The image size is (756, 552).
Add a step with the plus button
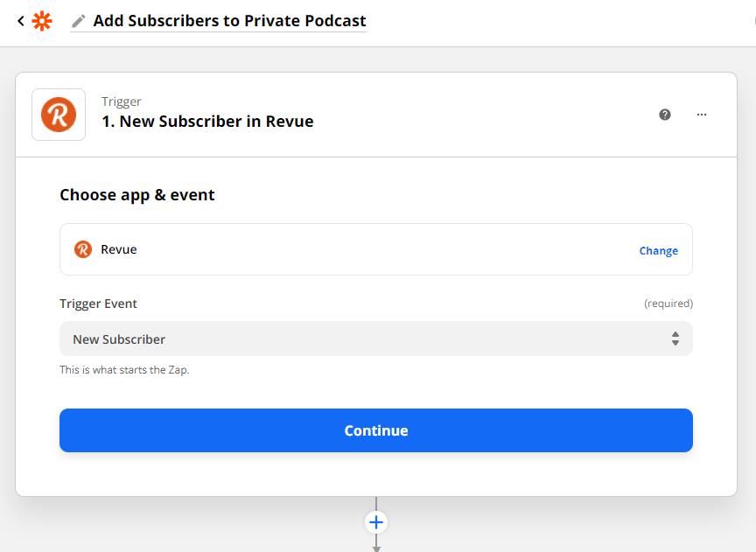click(x=376, y=522)
